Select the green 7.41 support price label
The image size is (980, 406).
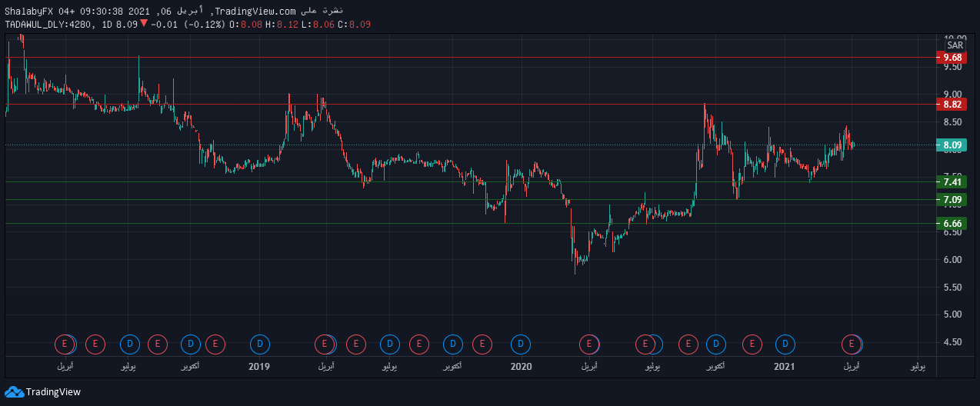pos(952,181)
